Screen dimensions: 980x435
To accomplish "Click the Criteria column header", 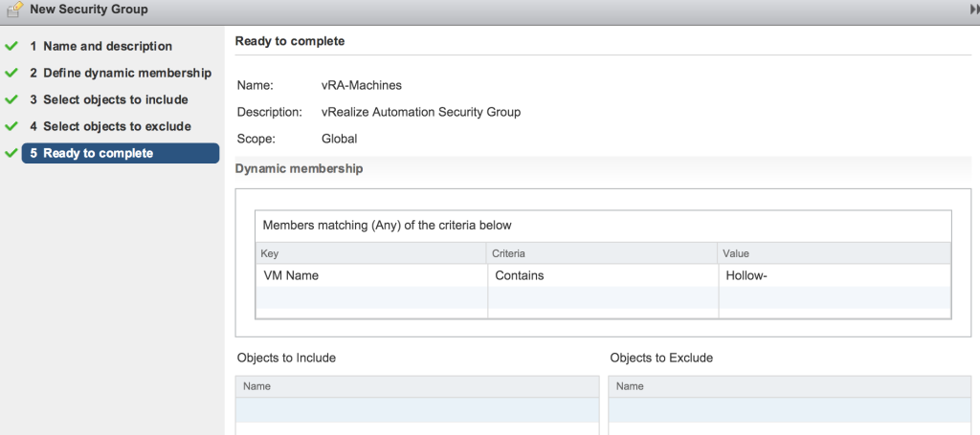I will (x=603, y=253).
